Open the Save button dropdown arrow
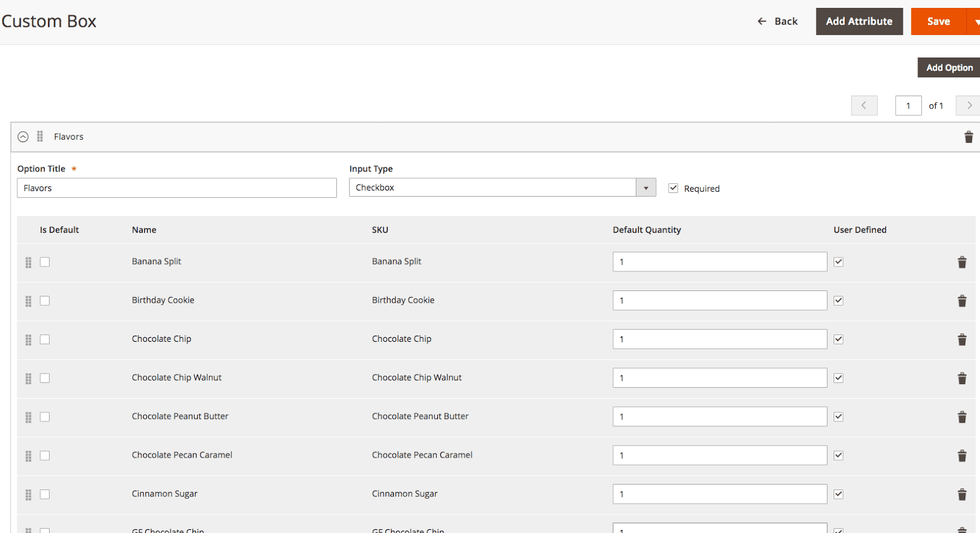 974,21
